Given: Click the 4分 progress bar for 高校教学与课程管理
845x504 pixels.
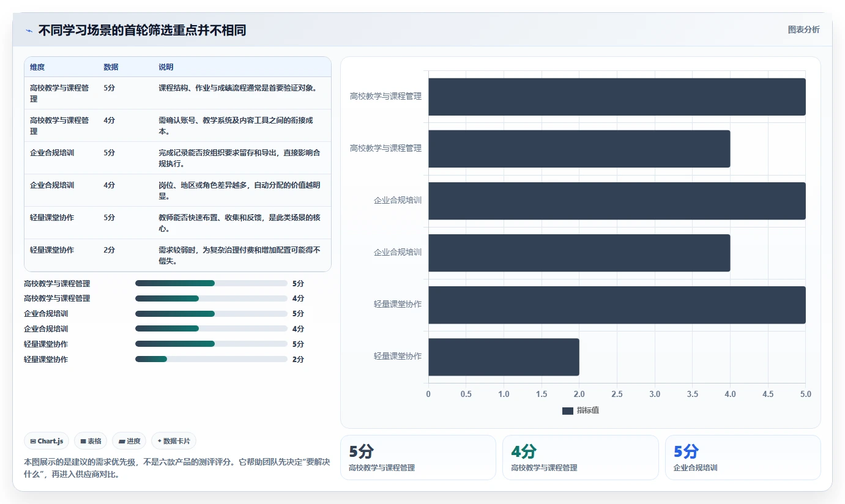Looking at the screenshot, I should (211, 298).
